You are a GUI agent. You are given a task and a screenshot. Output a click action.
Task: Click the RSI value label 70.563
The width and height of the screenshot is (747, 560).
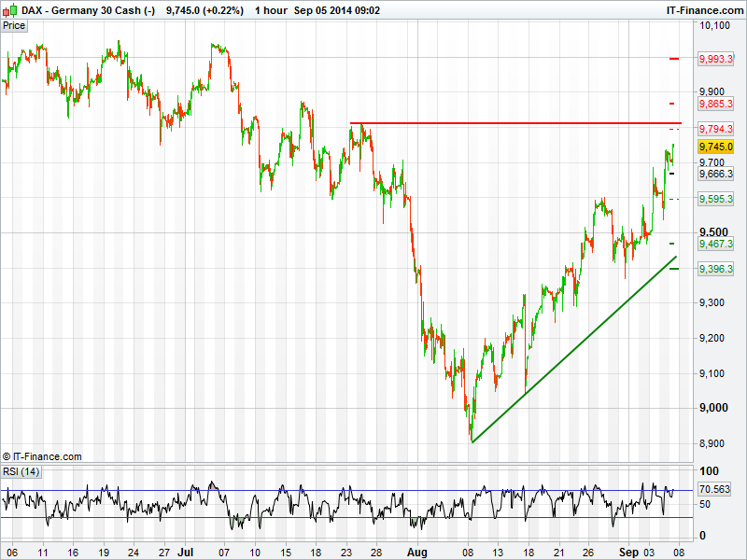pyautogui.click(x=714, y=488)
